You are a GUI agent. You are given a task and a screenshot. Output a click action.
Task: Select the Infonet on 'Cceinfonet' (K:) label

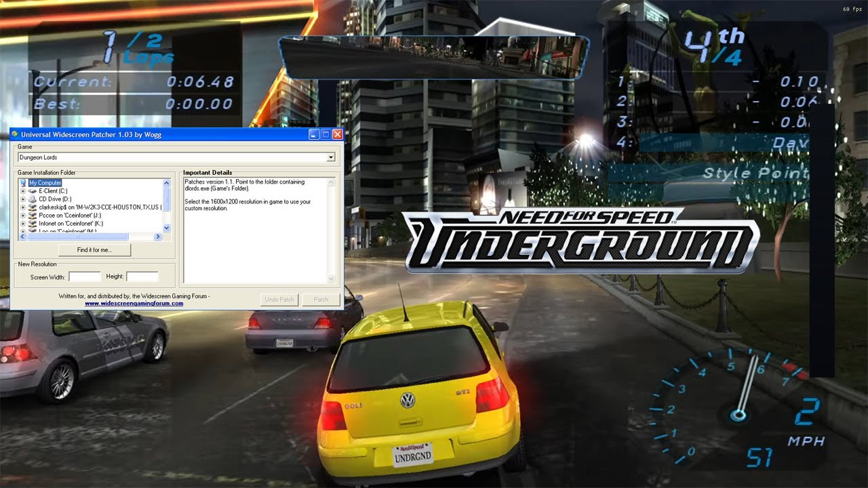tap(71, 224)
